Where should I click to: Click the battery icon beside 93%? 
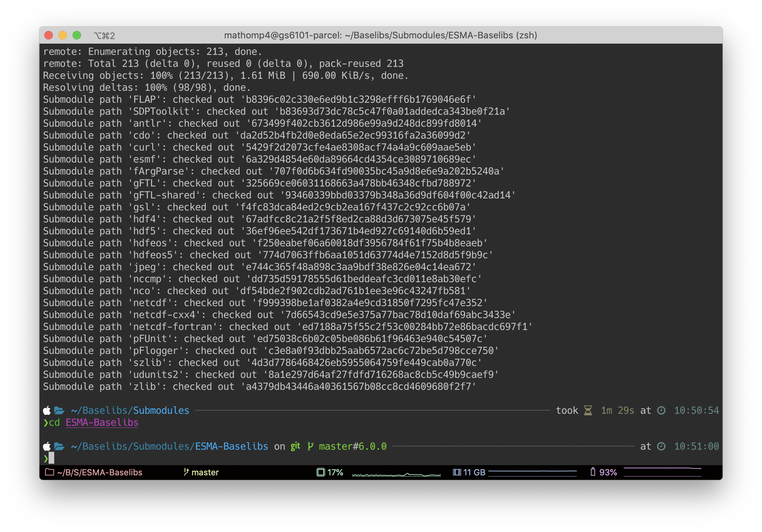tap(593, 472)
